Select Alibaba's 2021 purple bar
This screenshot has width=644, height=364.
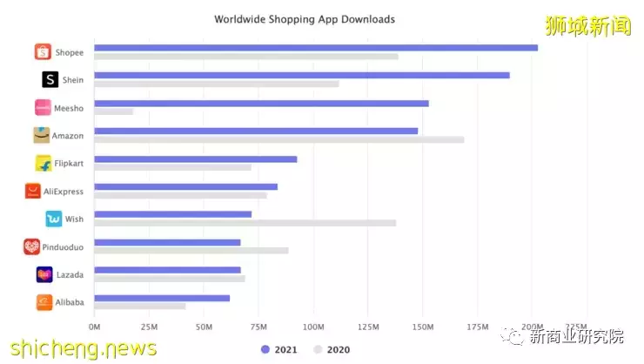pyautogui.click(x=162, y=299)
